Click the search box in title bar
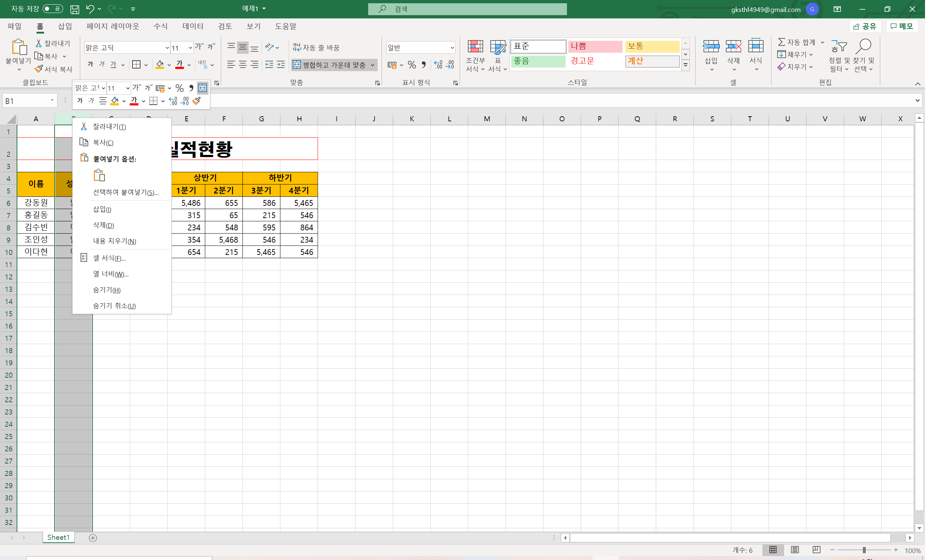929x560 pixels. pos(467,9)
